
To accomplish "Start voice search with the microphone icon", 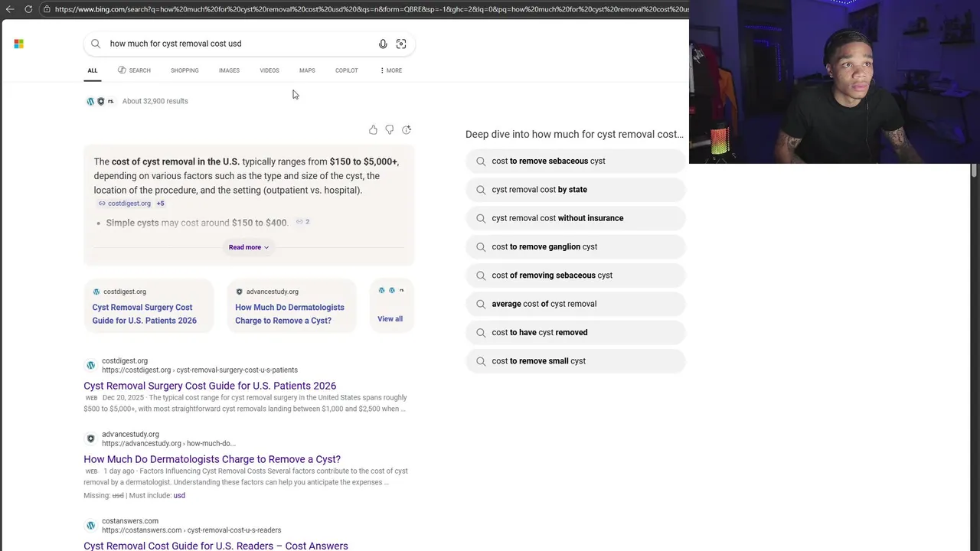I will tap(383, 44).
